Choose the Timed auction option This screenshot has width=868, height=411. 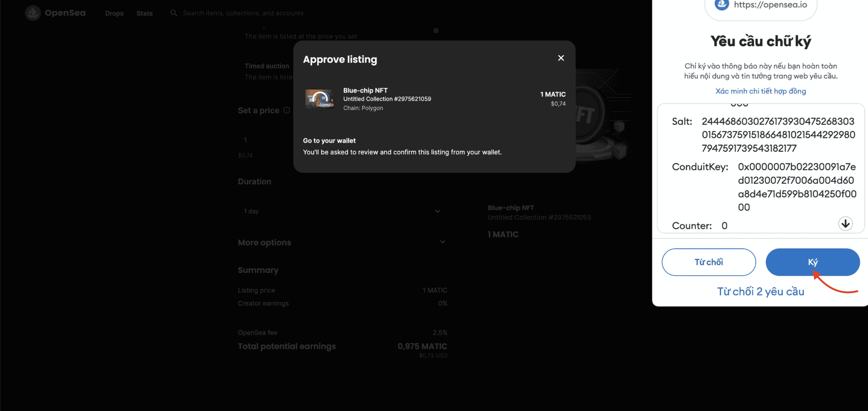click(267, 66)
